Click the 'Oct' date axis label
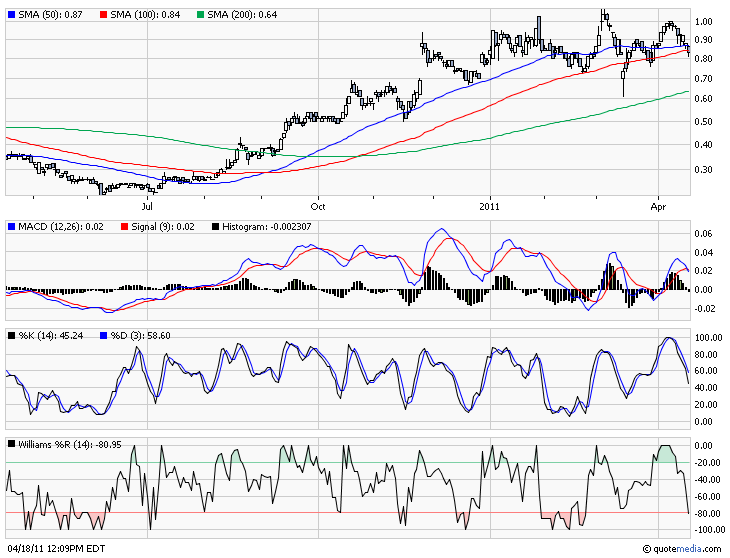Viewport: 730px width, 558px height. coord(318,206)
